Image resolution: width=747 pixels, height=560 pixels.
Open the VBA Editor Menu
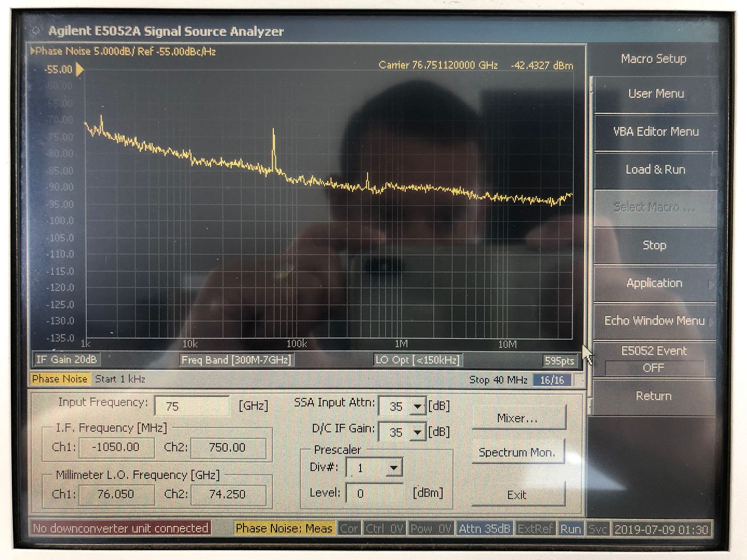656,132
